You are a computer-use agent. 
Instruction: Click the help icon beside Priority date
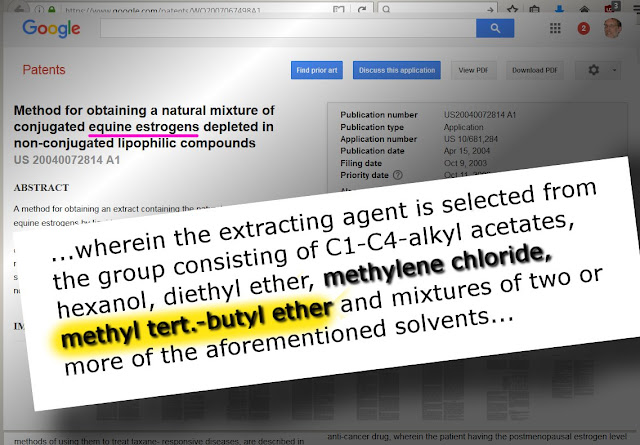(398, 175)
